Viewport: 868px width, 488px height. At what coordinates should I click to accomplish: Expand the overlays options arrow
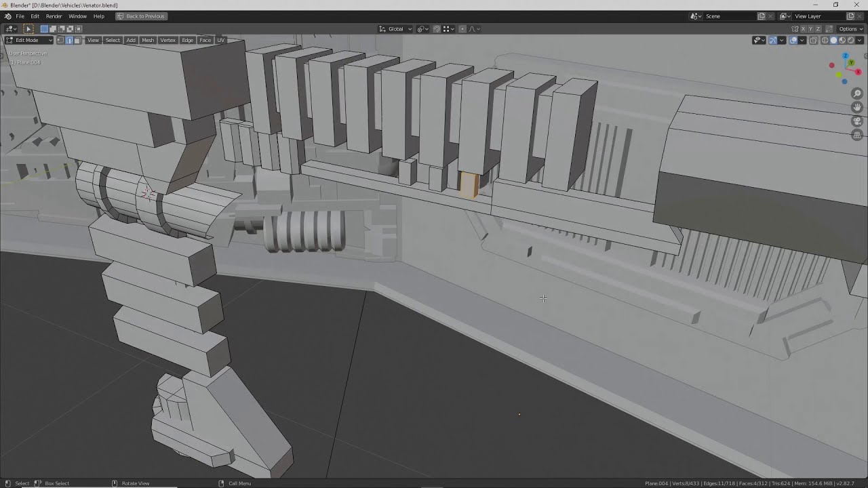802,40
